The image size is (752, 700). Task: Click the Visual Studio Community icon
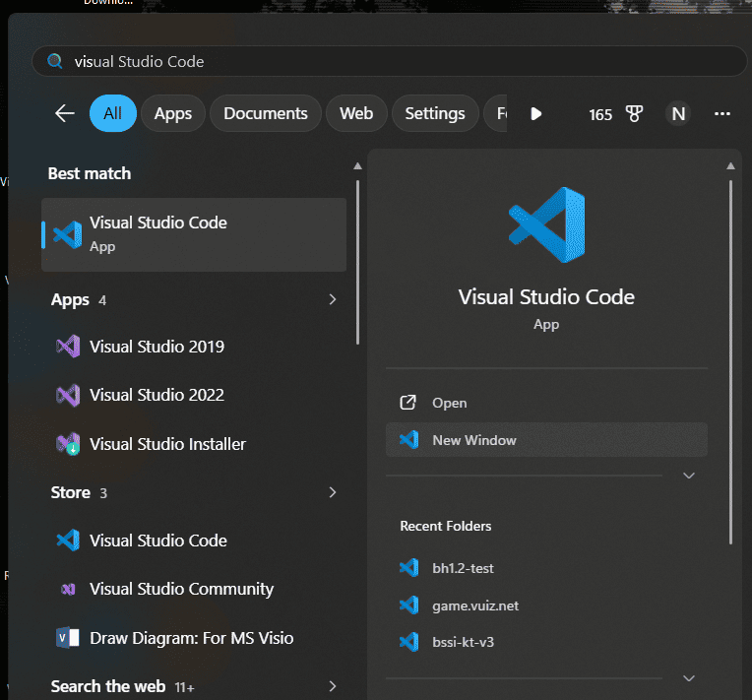pyautogui.click(x=68, y=589)
